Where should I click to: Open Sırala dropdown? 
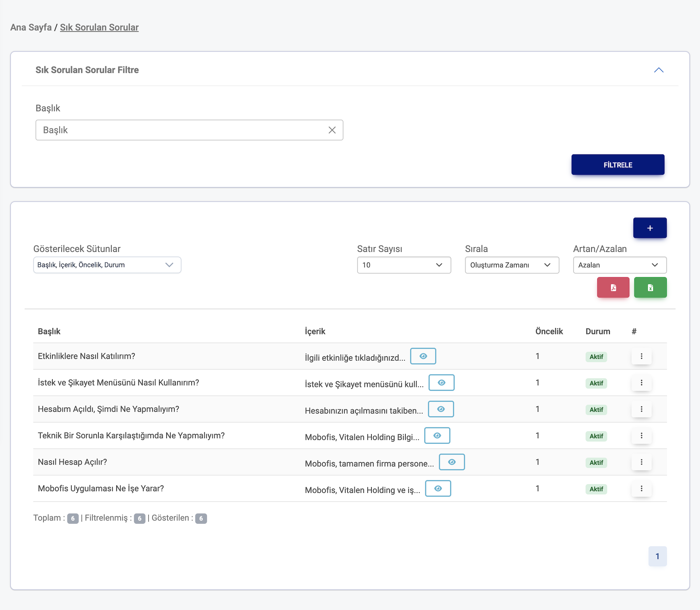pyautogui.click(x=512, y=265)
